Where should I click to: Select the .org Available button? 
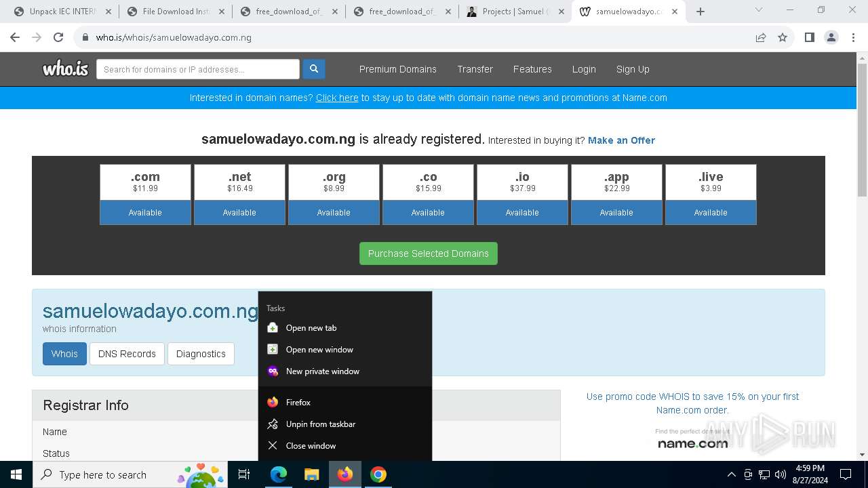[334, 212]
